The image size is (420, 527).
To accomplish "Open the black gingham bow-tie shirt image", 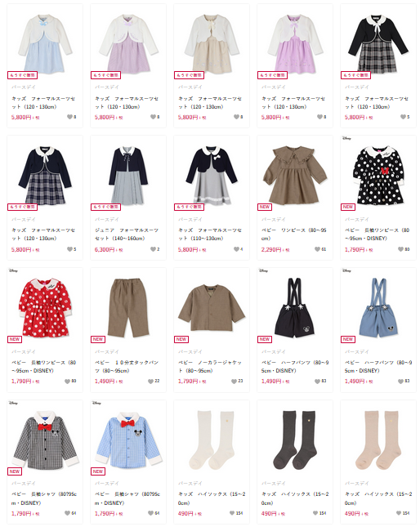I will [45, 440].
